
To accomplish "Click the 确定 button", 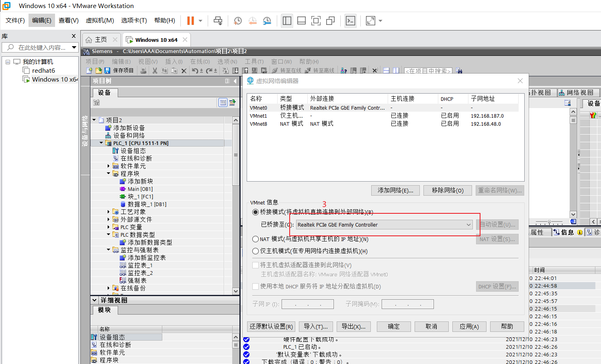I will (394, 327).
